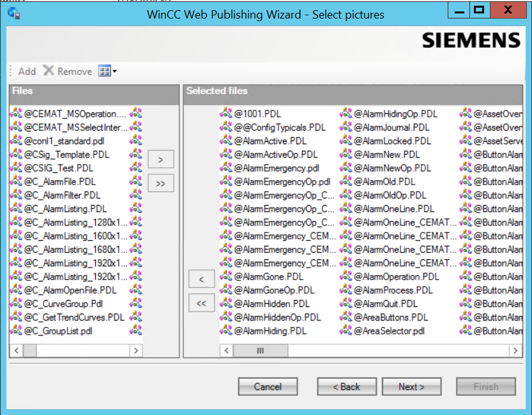The image size is (532, 415).
Task: Click the icon of @AlarmLocked.PDL file
Action: (346, 140)
